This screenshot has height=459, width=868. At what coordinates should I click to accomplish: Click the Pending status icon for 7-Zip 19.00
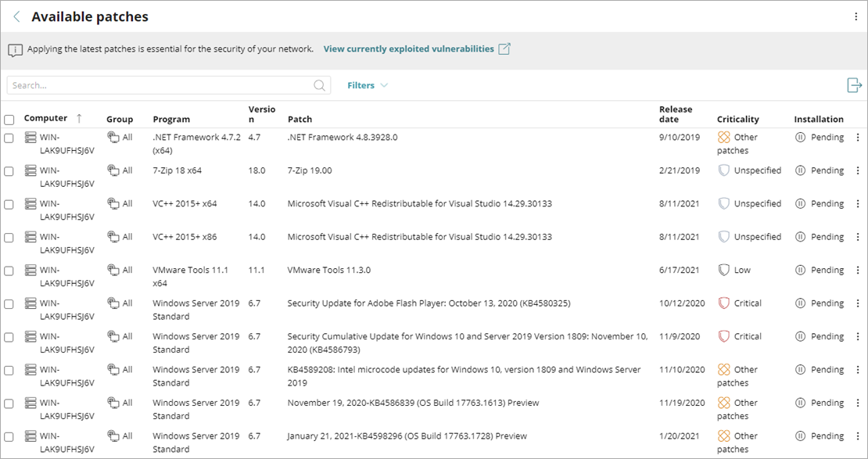coord(799,170)
